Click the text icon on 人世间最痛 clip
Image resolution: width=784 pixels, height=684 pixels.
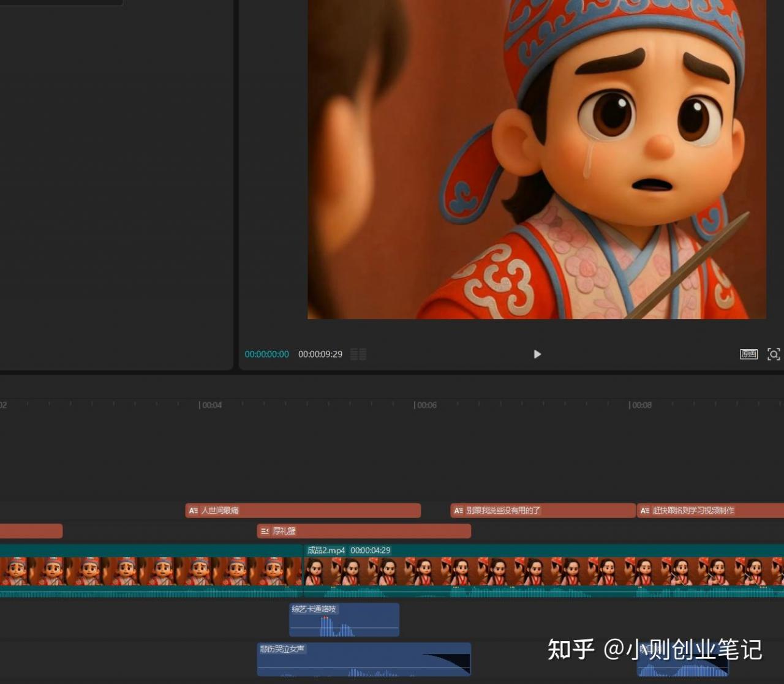(x=193, y=511)
